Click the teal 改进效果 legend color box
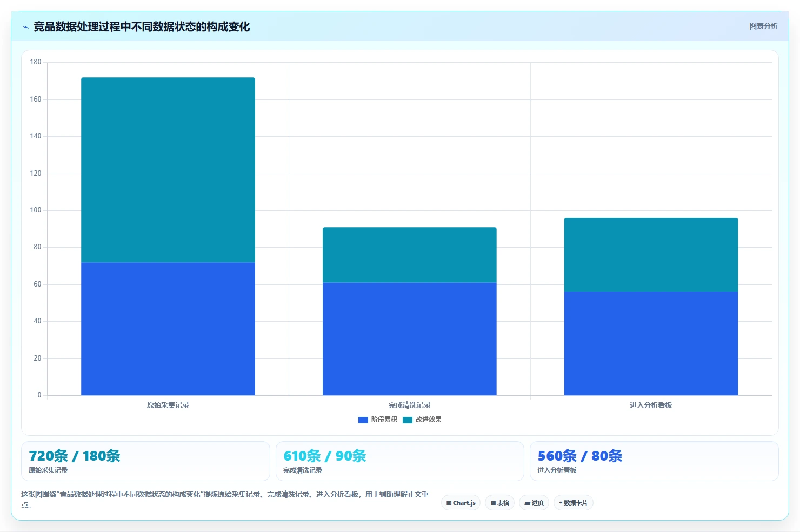 click(408, 420)
